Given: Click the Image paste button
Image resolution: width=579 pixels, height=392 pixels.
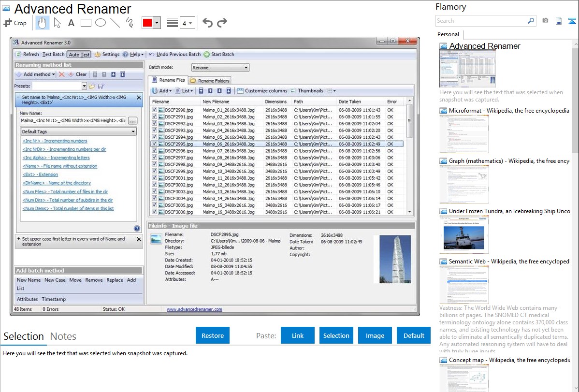Looking at the screenshot, I should point(375,335).
